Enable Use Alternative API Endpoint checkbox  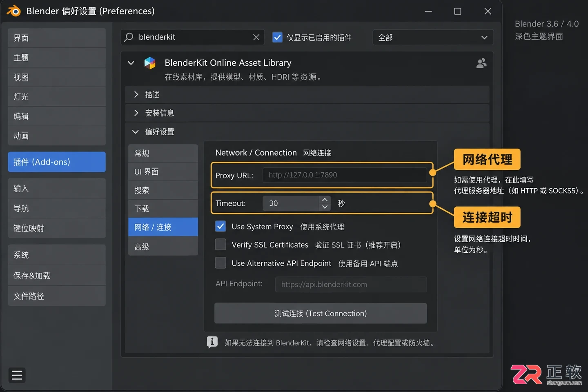click(220, 263)
